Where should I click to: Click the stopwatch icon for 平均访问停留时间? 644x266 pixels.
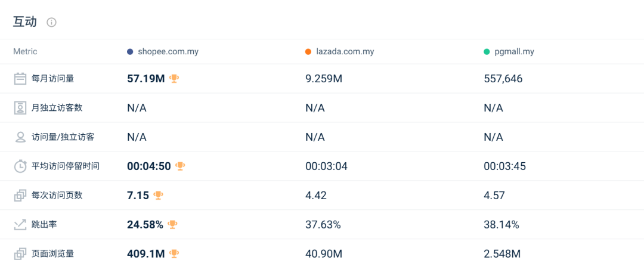point(20,166)
